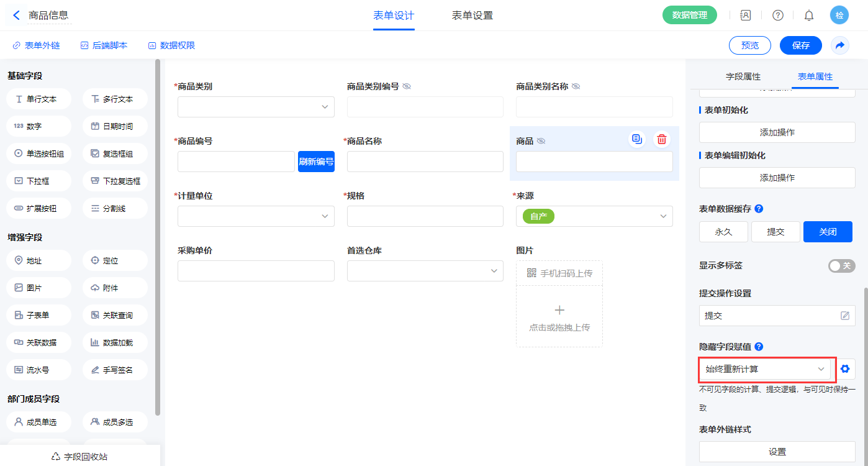Set 表单数据缓存 to 永久
Image resolution: width=868 pixels, height=466 pixels.
[723, 232]
